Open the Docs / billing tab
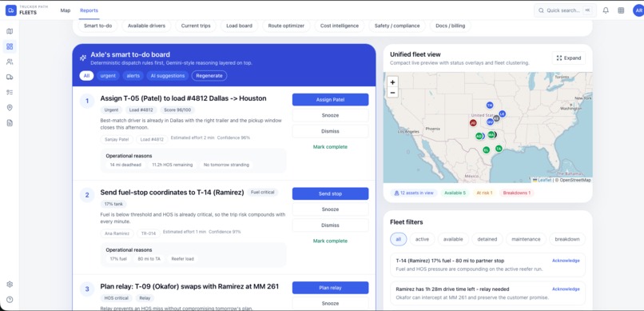Image resolution: width=644 pixels, height=311 pixels. point(450,26)
